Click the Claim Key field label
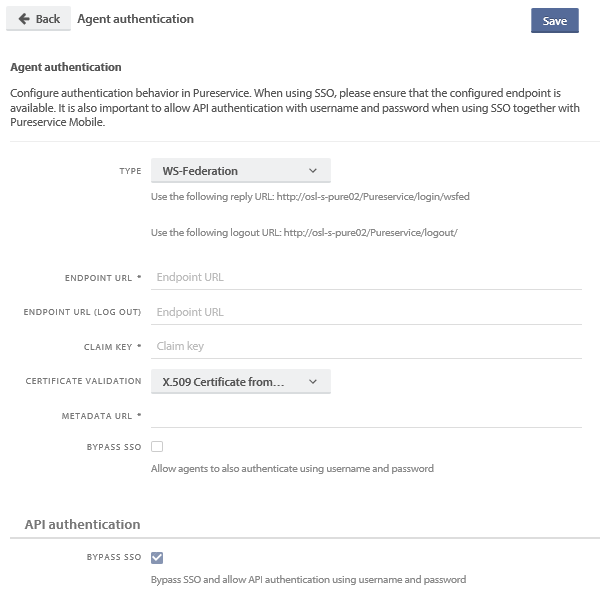The width and height of the screenshot is (614, 599). click(108, 347)
